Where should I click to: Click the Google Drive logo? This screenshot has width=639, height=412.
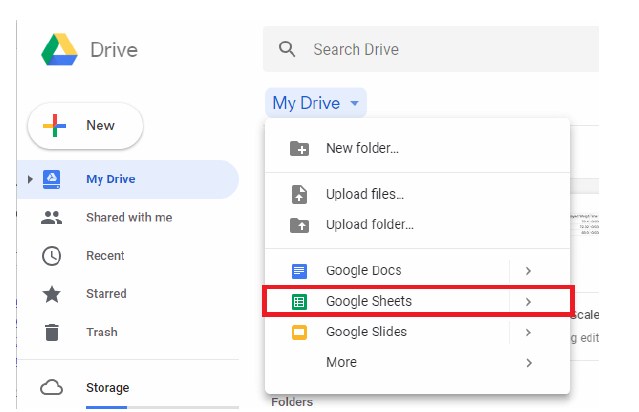[x=59, y=50]
